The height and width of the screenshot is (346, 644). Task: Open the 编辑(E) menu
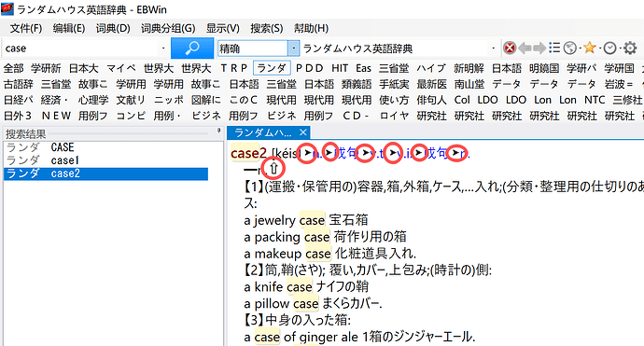[x=69, y=28]
